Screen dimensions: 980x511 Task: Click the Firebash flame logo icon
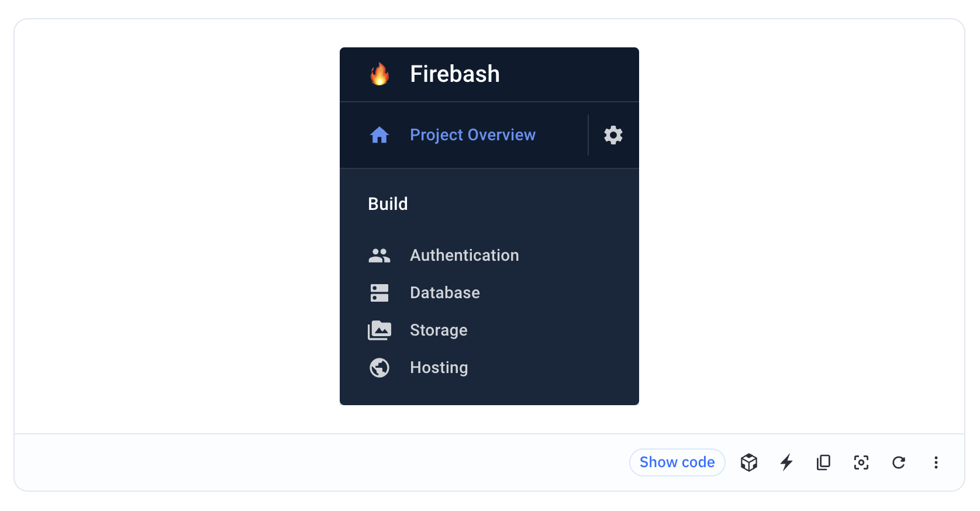(x=379, y=74)
